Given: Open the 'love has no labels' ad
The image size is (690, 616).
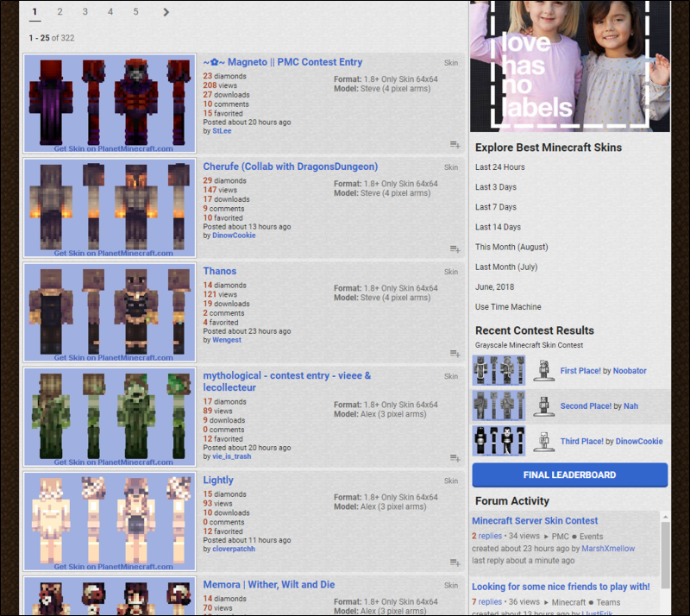Looking at the screenshot, I should [x=570, y=66].
